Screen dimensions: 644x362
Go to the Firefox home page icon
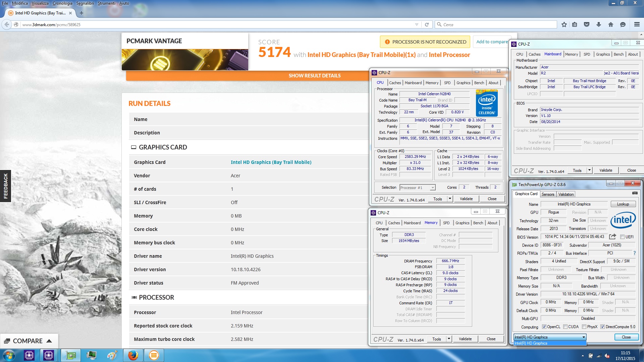pyautogui.click(x=611, y=24)
